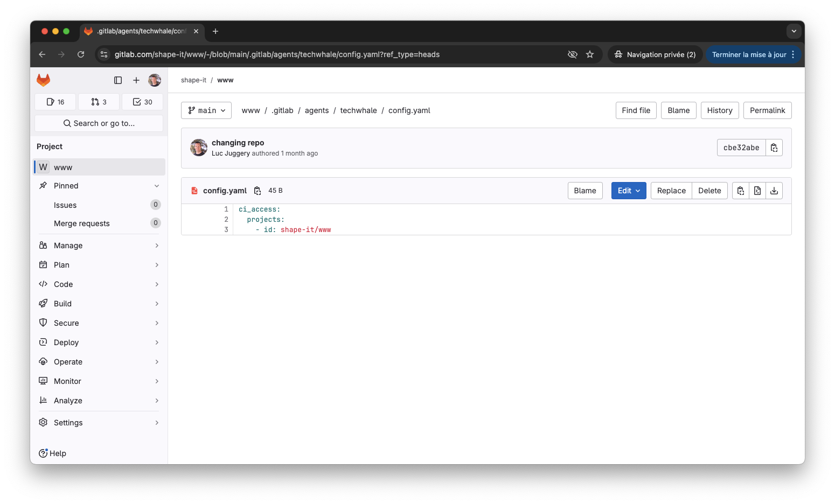835x504 pixels.
Task: Open Merge requests in the sidebar
Action: point(99,223)
